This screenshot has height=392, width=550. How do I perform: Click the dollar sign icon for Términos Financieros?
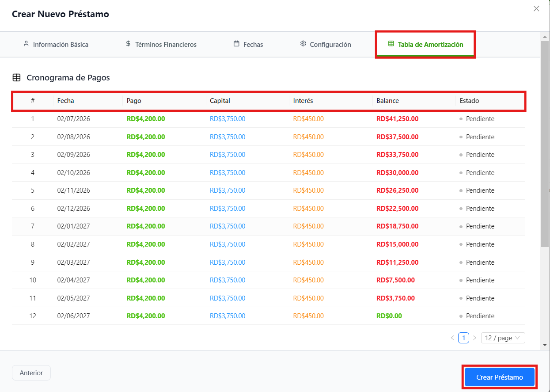pos(128,44)
